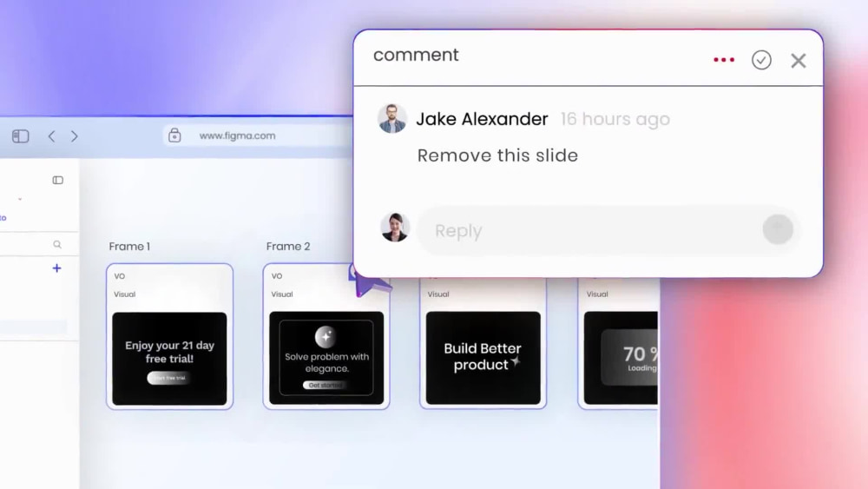Close the comment popup
The width and height of the screenshot is (868, 489).
(799, 60)
